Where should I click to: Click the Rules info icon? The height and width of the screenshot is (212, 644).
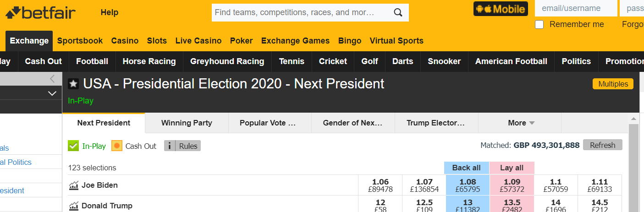[170, 146]
